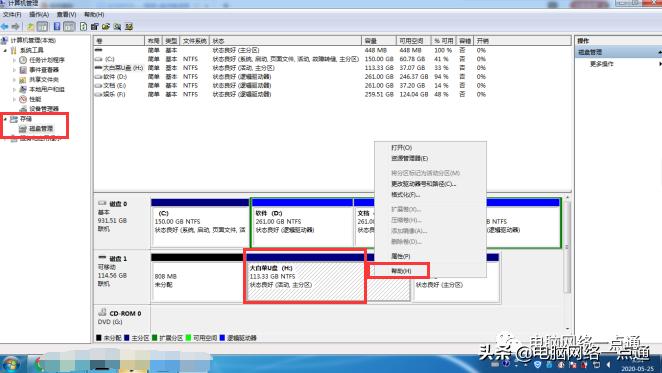
Task: Click 更多操作 in the actions pane
Action: click(602, 64)
